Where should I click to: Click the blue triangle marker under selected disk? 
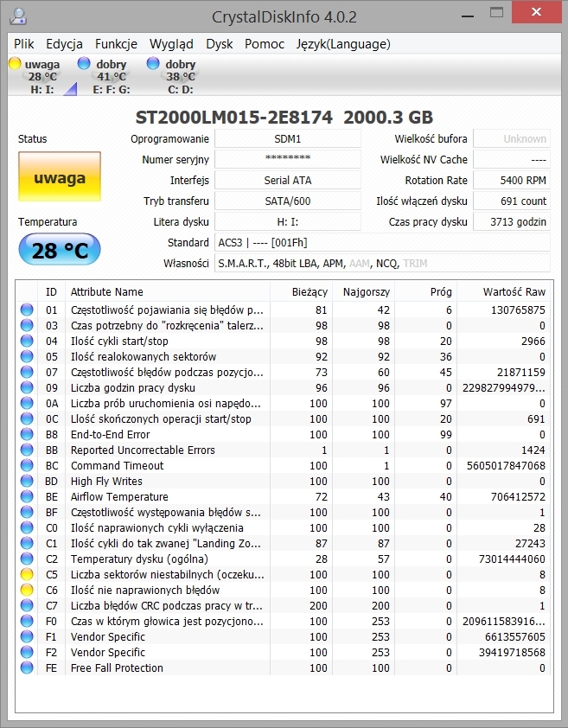[71, 89]
